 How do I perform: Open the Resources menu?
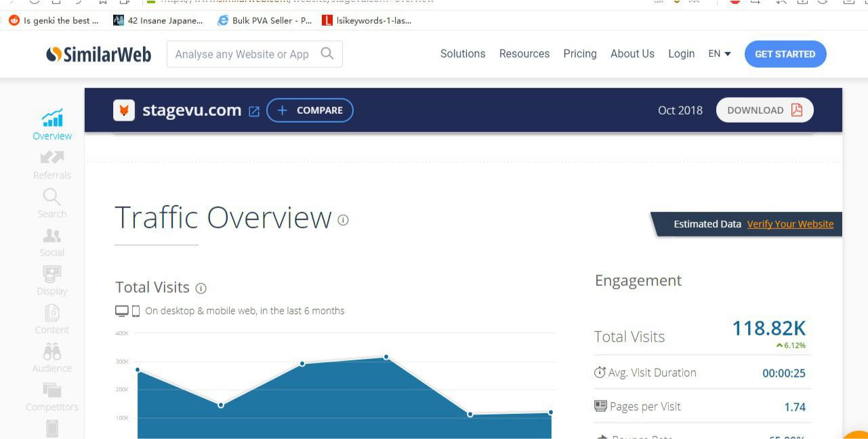[524, 54]
